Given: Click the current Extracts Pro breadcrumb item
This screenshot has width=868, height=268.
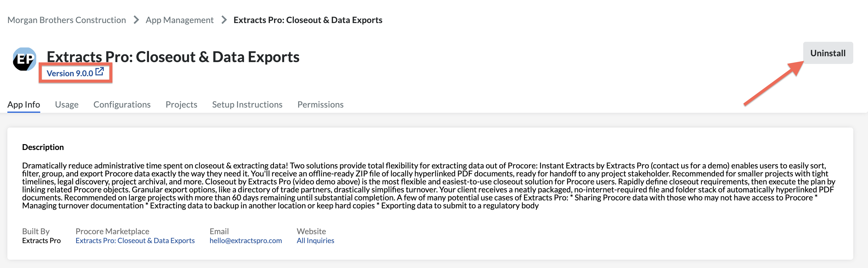Looking at the screenshot, I should point(308,20).
